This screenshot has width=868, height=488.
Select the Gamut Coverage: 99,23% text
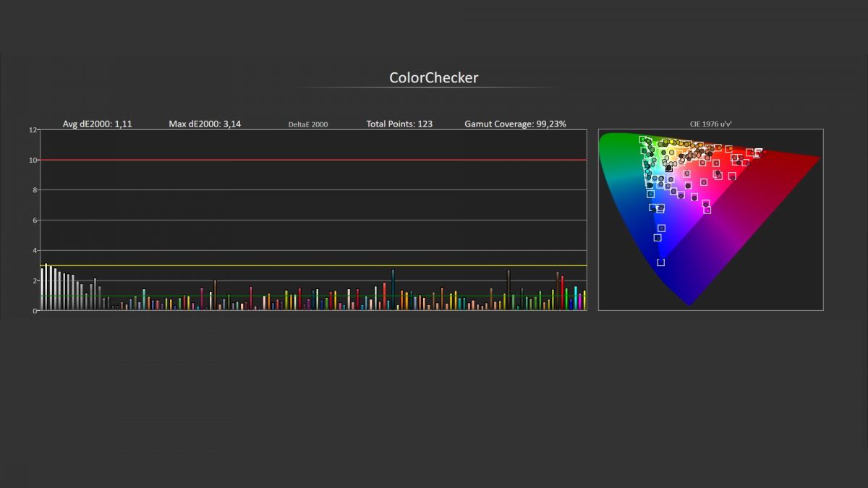click(515, 124)
